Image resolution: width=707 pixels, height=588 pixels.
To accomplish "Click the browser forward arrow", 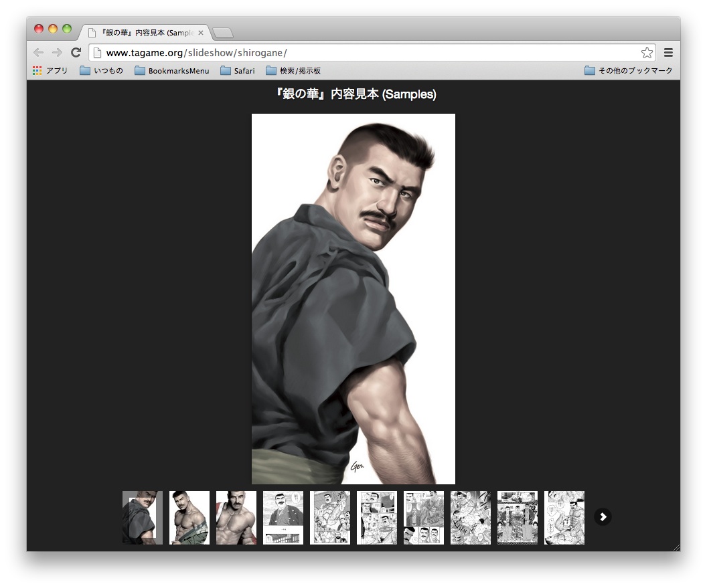I will [58, 53].
